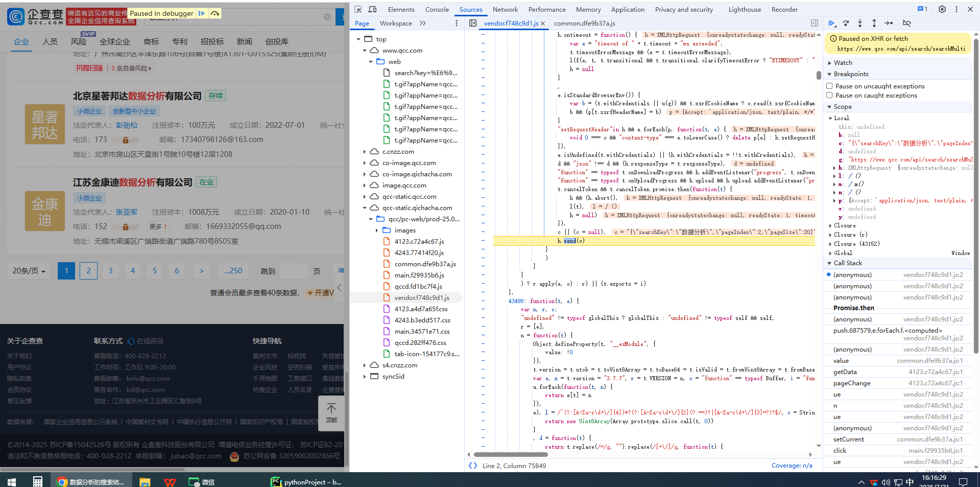This screenshot has width=980, height=487.
Task: Select pageChange call stack frame
Action: point(898,383)
